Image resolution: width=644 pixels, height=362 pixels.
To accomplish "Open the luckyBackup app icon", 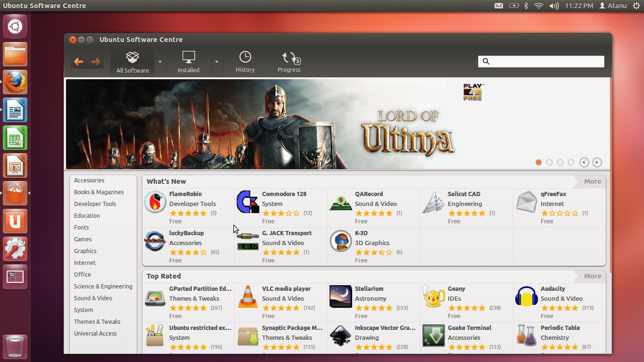I will point(155,241).
